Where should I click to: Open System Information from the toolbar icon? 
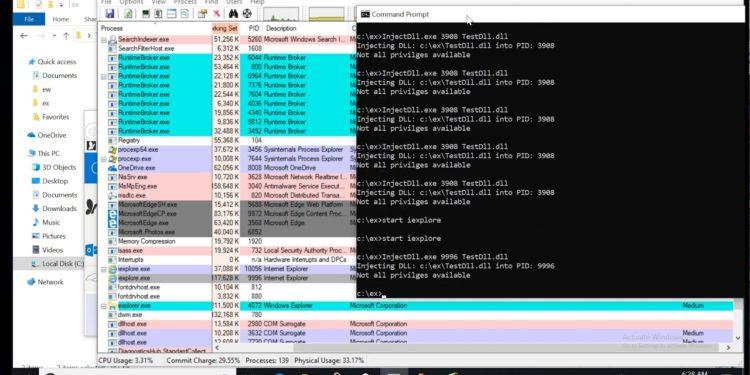point(146,13)
